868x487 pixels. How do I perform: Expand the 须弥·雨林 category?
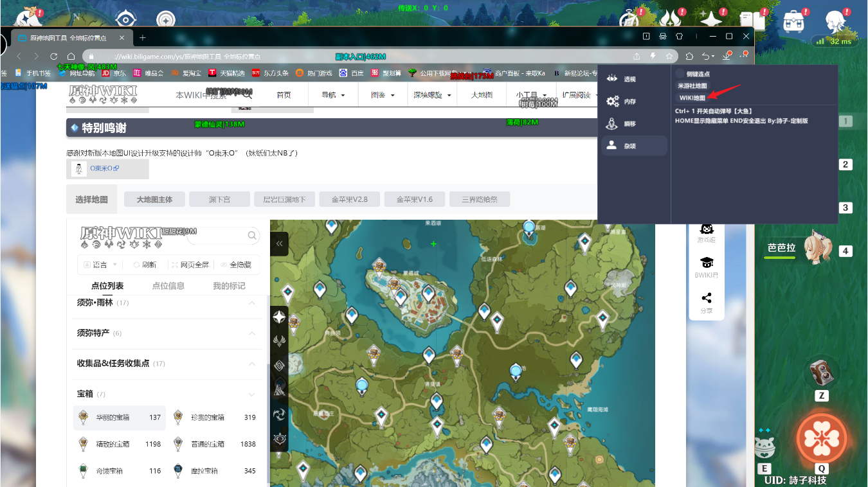click(x=167, y=303)
